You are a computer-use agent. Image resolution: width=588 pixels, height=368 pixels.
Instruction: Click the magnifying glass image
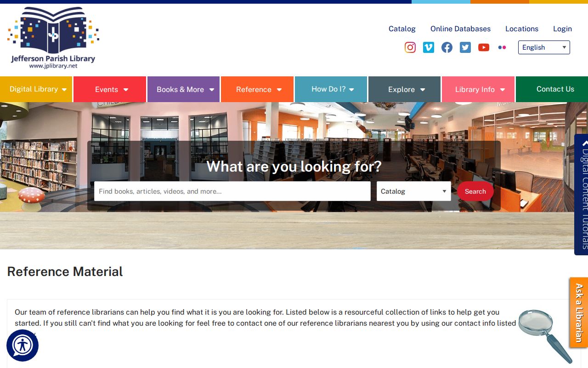(x=546, y=336)
